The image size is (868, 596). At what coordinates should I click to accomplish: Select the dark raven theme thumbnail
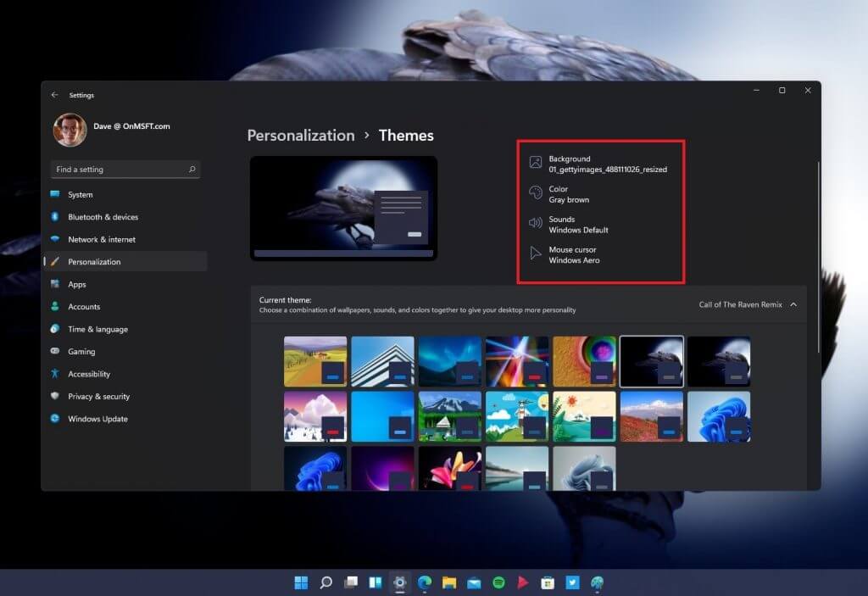[x=651, y=360]
